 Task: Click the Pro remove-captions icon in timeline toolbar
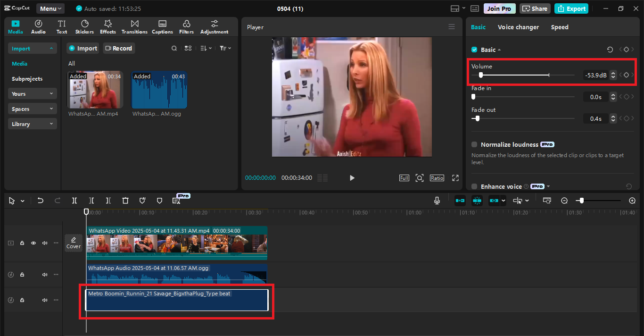pos(176,201)
